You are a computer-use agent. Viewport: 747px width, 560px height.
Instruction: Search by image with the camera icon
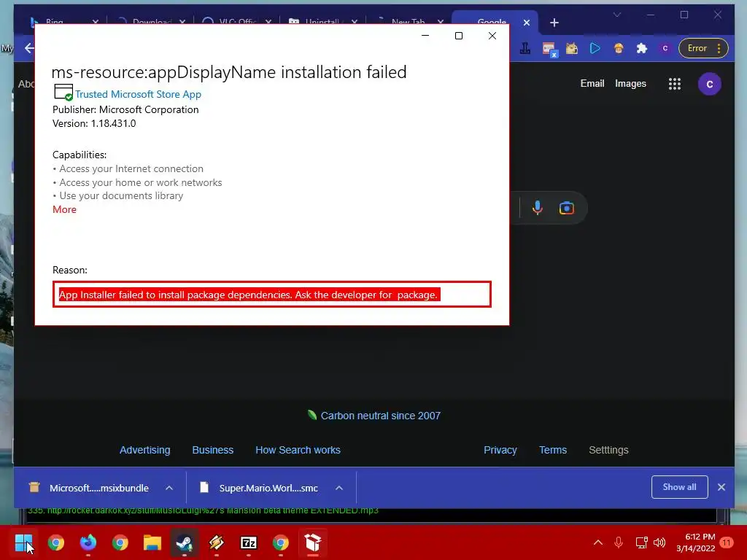tap(566, 208)
